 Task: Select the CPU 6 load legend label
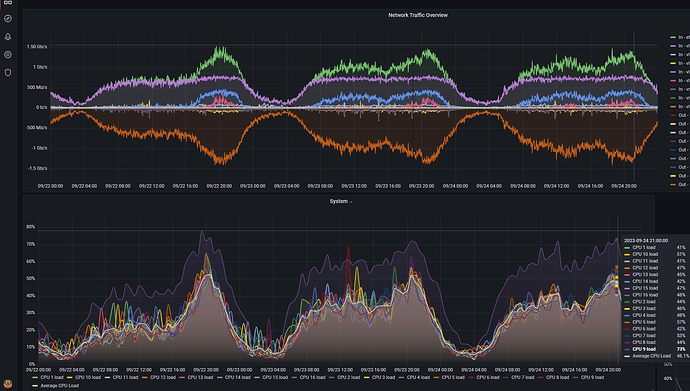[x=488, y=377]
